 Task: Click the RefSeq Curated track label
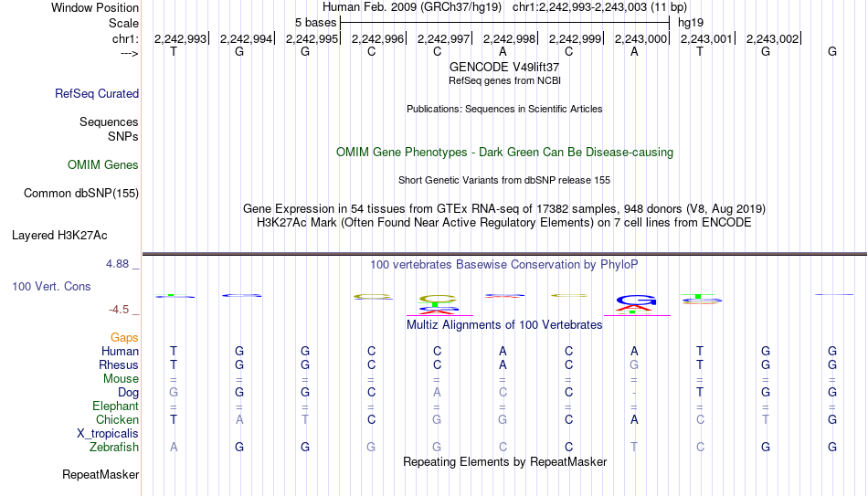(97, 93)
